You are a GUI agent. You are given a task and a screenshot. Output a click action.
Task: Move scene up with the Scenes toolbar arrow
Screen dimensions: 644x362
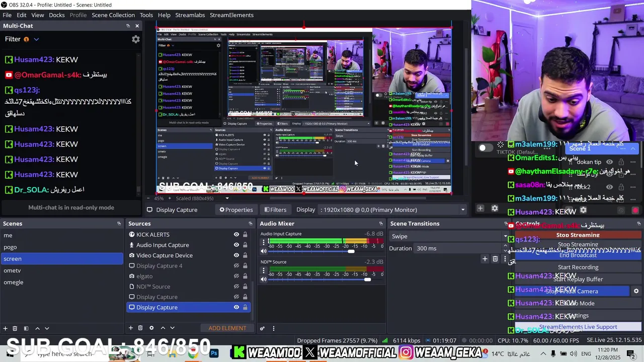point(37,328)
